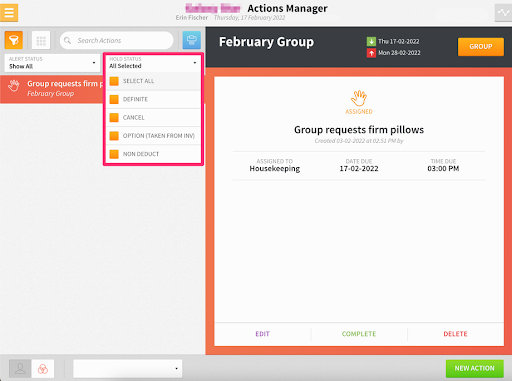Toggle the Select All checkbox
This screenshot has width=512, height=381.
[x=114, y=81]
